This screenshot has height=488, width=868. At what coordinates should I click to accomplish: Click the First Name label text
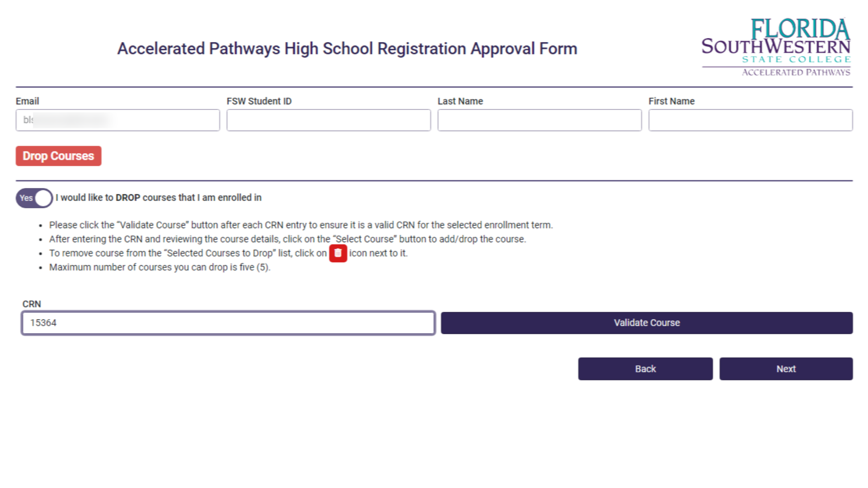coord(671,101)
